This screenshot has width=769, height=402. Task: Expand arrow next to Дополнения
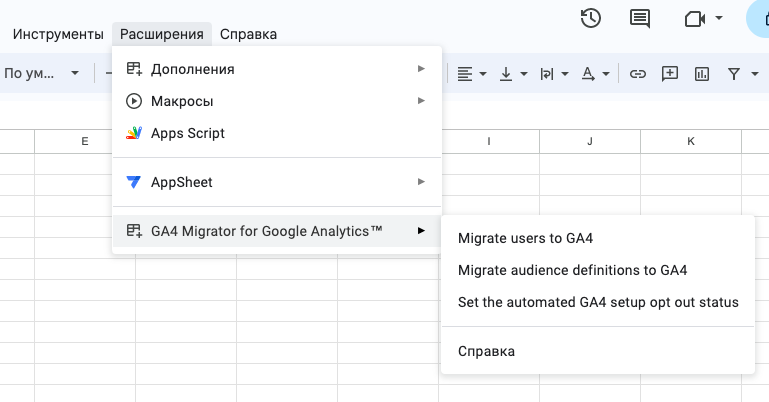(421, 69)
